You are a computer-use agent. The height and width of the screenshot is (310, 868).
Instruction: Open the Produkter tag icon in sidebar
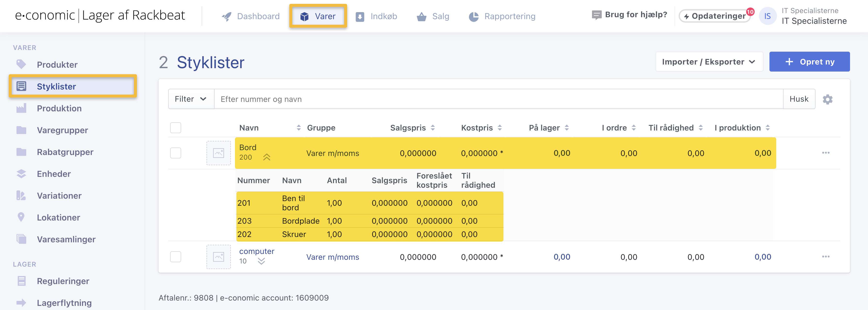click(21, 64)
